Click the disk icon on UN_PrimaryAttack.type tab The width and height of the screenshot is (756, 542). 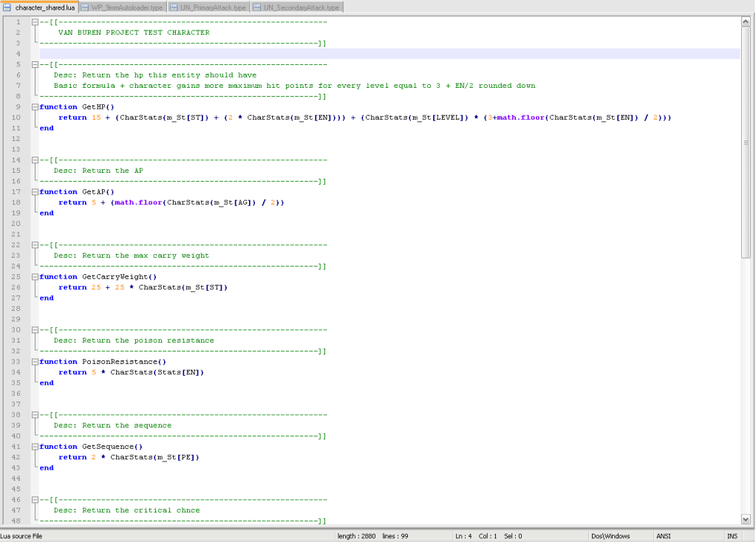click(174, 7)
